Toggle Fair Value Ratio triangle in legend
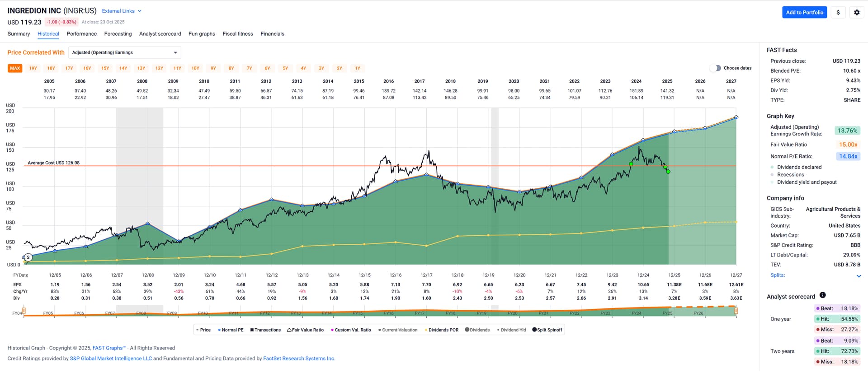The width and height of the screenshot is (868, 373). tap(305, 330)
